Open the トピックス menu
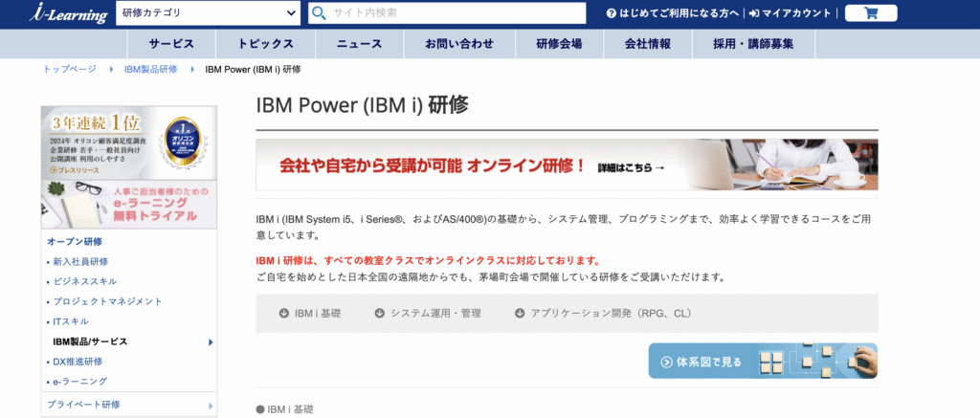The image size is (980, 418). click(266, 44)
